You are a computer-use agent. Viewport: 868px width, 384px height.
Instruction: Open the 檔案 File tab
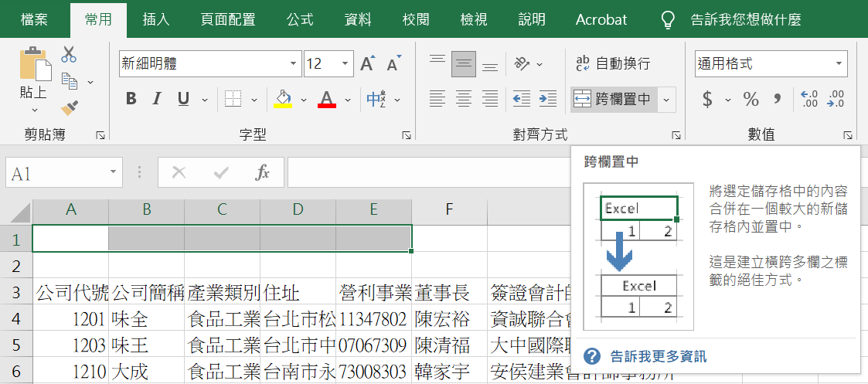click(x=34, y=19)
